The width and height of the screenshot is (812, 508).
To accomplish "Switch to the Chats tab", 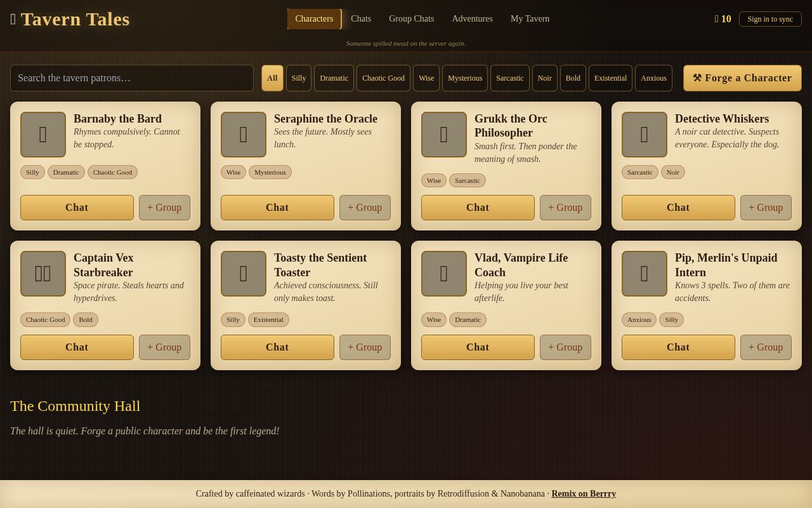I will 361,19.
